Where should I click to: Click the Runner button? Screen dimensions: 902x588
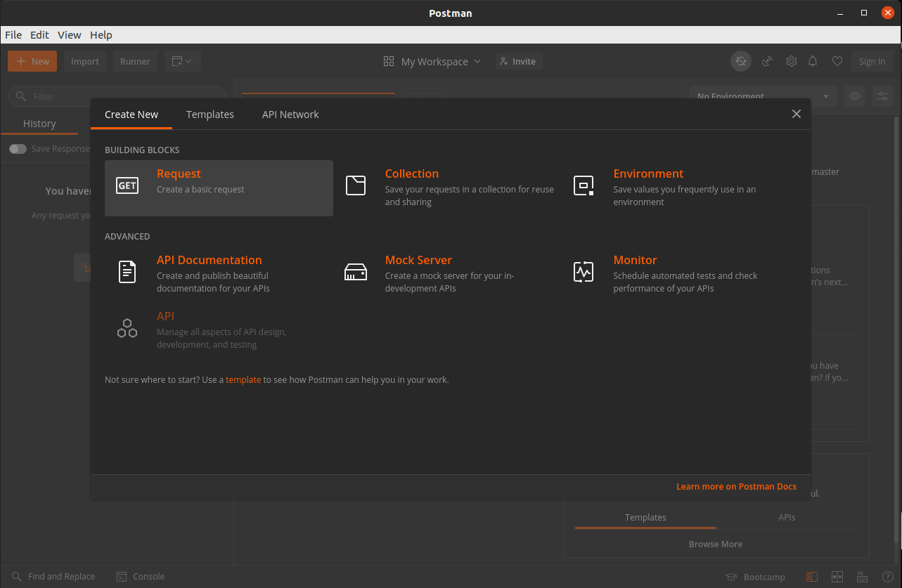click(135, 61)
